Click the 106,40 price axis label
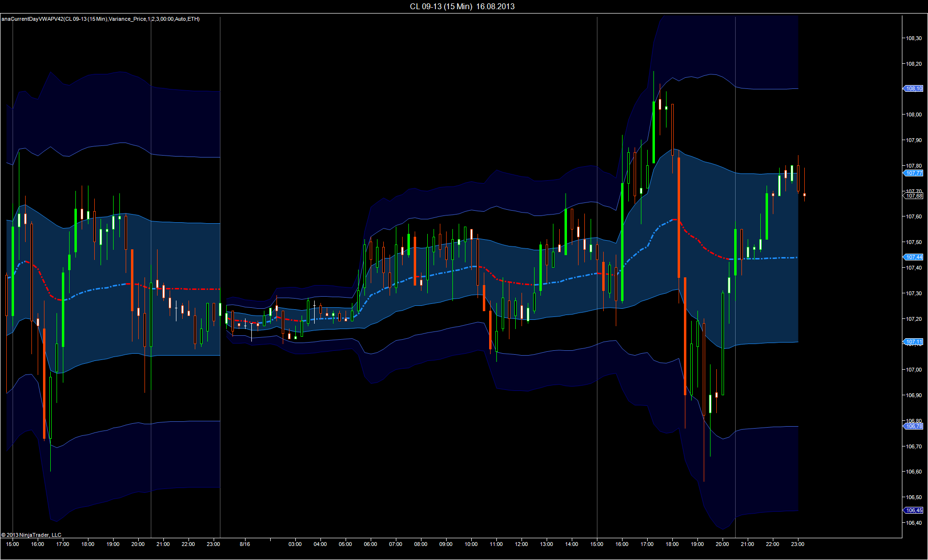 coord(913,523)
